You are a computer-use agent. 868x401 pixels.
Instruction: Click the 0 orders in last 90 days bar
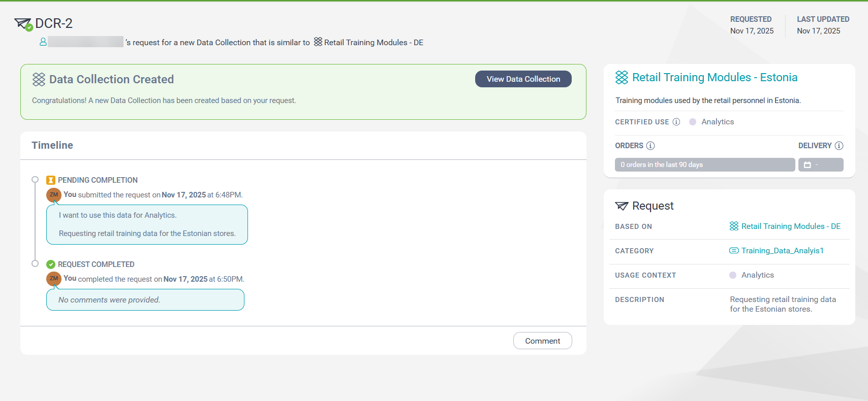pyautogui.click(x=705, y=164)
